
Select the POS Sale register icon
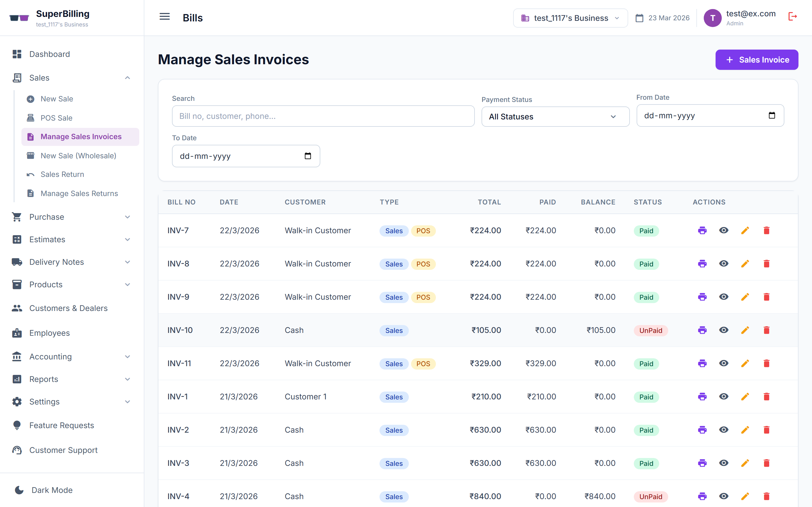coord(31,118)
